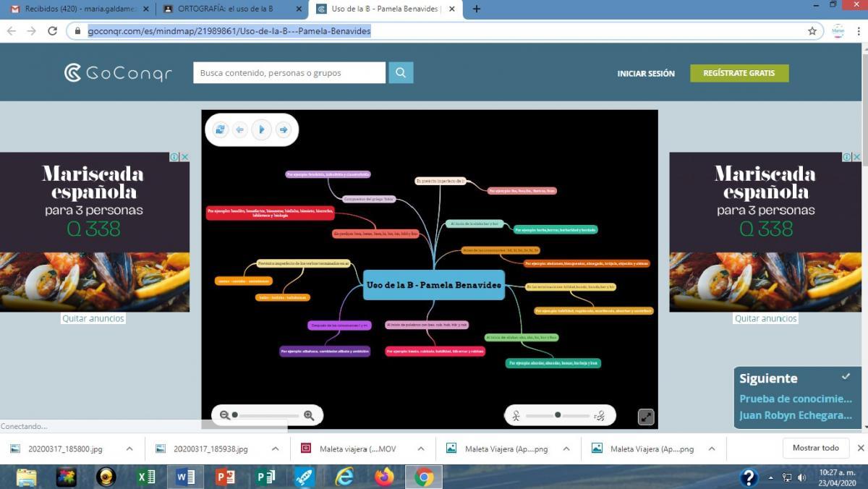Screen dimensions: 868x489
Task: Open Prueba de conocimiento next resource link
Action: pyautogui.click(x=796, y=399)
